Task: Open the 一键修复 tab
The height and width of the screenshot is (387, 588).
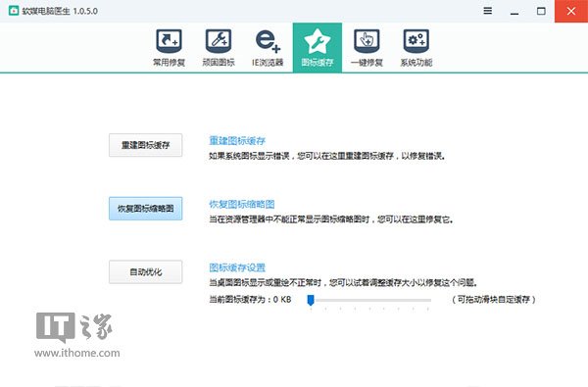Action: coord(367,48)
